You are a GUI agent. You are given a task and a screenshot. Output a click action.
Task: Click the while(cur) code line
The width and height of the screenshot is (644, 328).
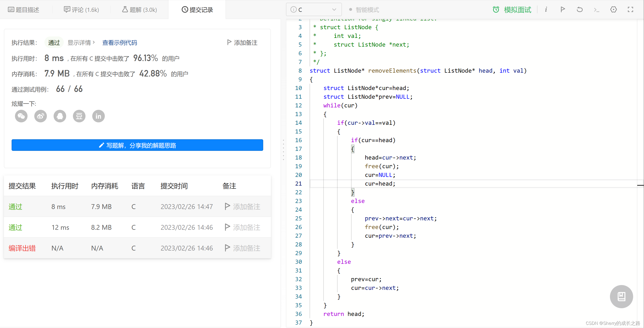point(340,105)
